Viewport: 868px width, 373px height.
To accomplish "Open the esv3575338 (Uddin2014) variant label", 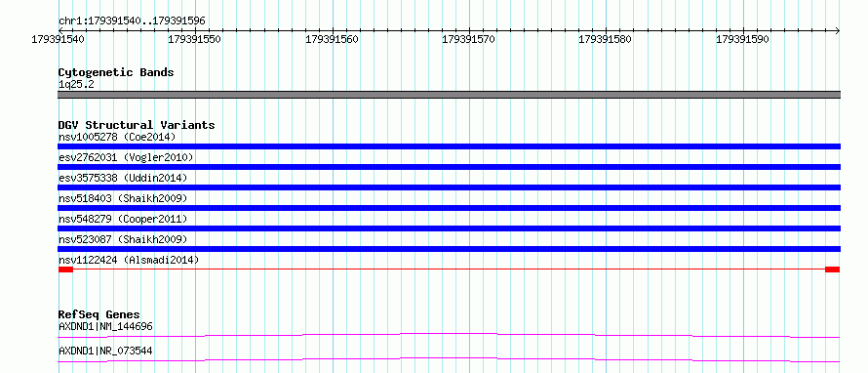I will (123, 178).
